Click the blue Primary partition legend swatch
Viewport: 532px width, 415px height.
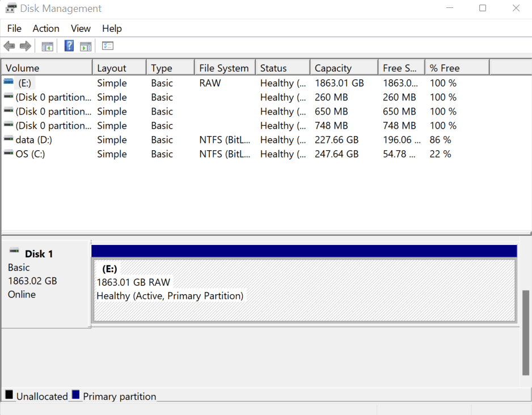click(x=75, y=395)
